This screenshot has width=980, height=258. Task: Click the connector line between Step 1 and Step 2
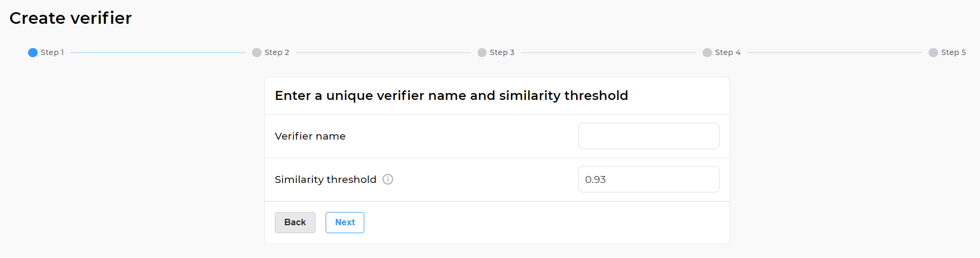point(158,52)
